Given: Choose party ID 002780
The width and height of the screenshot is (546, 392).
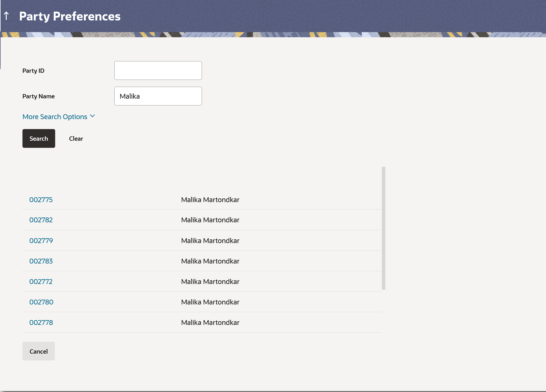Looking at the screenshot, I should click(x=41, y=302).
